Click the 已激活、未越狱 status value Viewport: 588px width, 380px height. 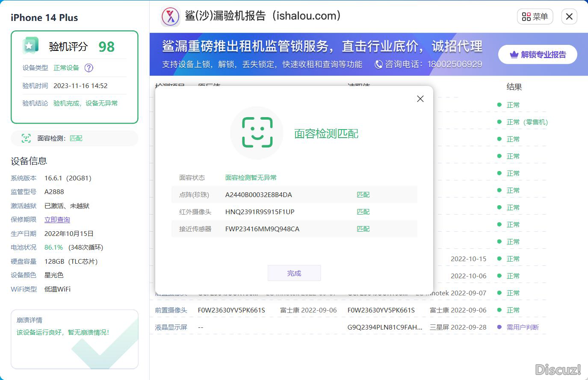(67, 206)
